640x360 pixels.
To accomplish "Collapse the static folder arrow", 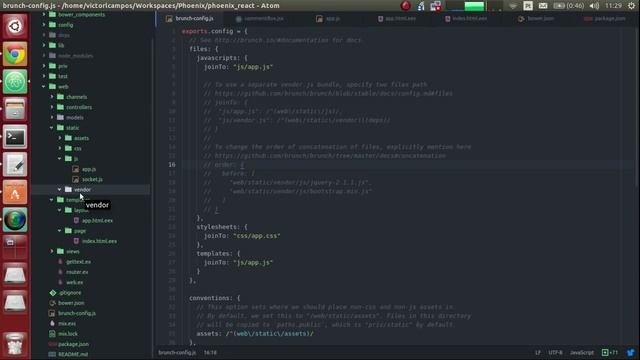I will [x=52, y=128].
